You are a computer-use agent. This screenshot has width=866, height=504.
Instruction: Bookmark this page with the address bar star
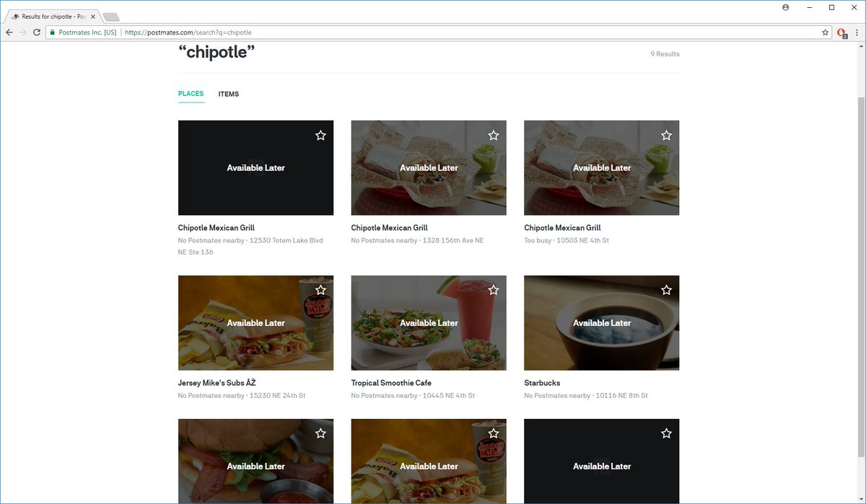click(826, 32)
